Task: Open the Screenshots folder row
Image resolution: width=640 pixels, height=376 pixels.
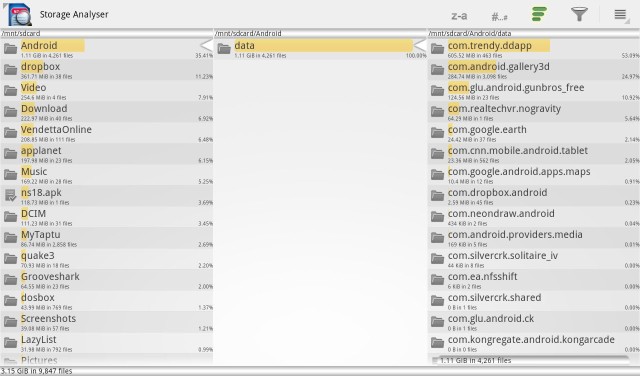Action: point(107,322)
